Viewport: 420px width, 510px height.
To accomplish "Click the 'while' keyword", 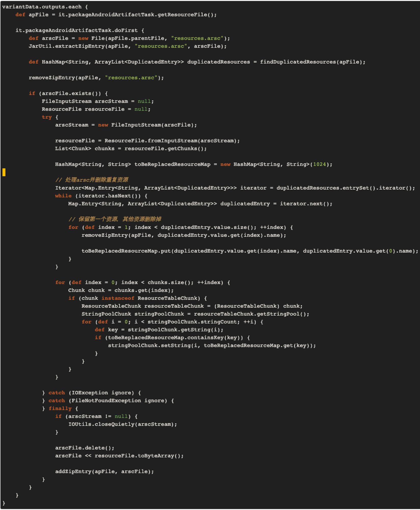I will pyautogui.click(x=63, y=196).
